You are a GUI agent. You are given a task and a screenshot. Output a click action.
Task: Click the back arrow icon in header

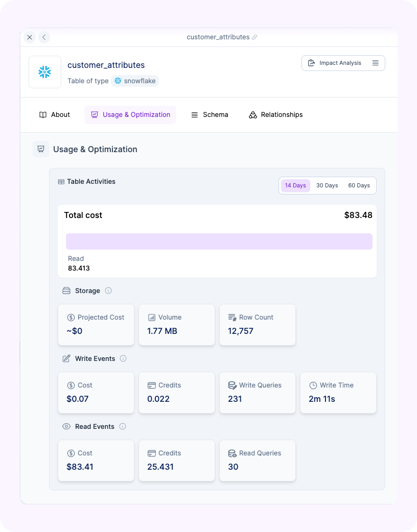[44, 37]
